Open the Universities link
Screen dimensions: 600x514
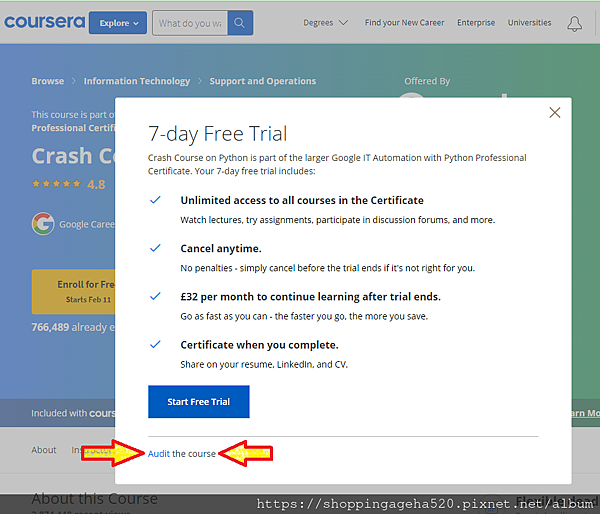point(530,23)
